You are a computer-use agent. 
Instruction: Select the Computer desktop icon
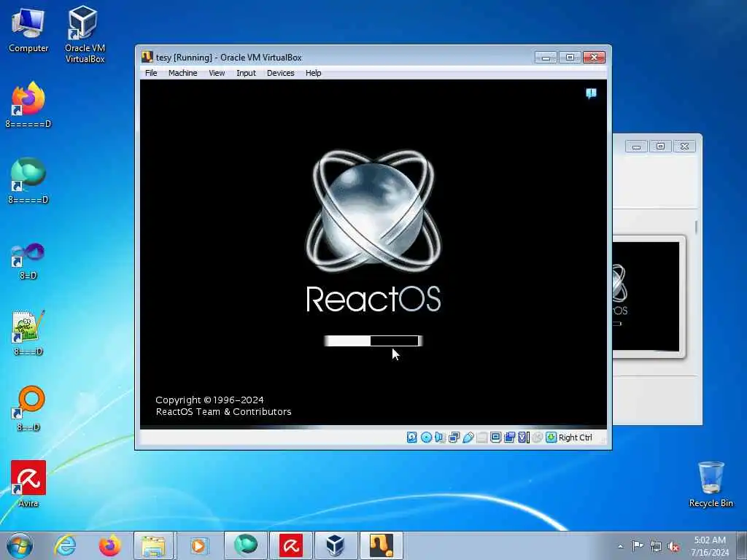pos(28,31)
